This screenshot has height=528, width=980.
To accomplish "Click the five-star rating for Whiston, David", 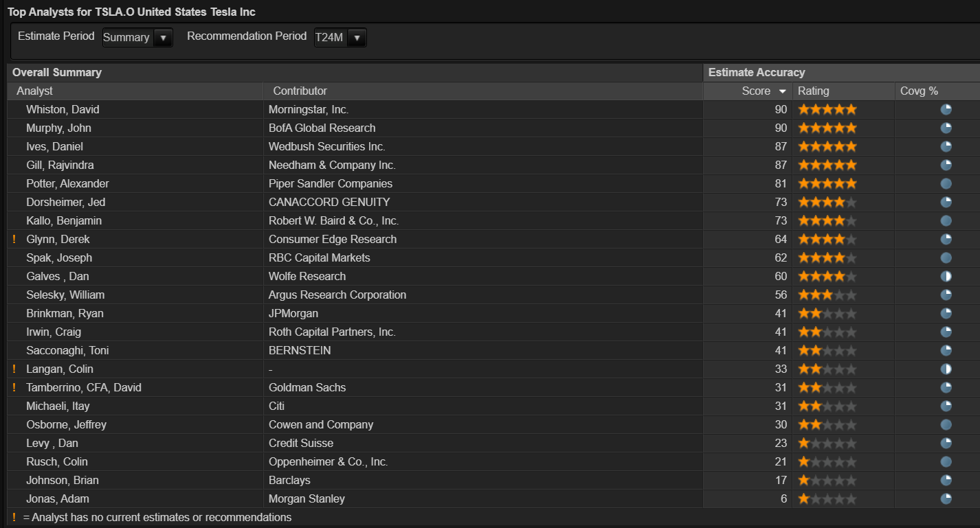I will 827,109.
